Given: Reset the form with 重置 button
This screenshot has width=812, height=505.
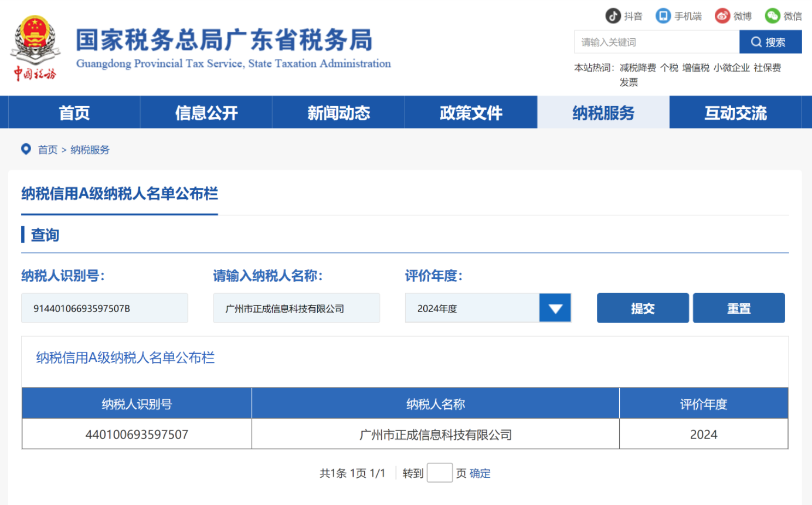Looking at the screenshot, I should click(x=738, y=308).
